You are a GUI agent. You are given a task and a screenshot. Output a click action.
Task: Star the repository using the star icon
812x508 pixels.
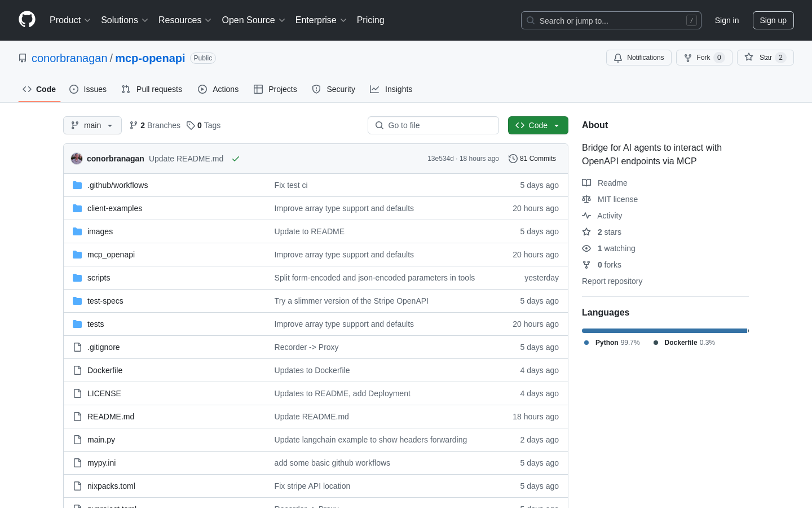[x=749, y=57]
